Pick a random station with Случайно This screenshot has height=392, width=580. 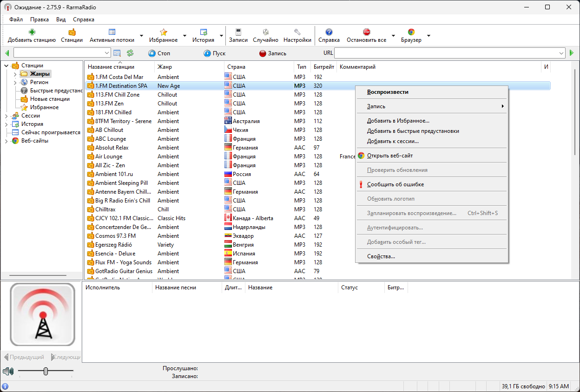(x=266, y=32)
